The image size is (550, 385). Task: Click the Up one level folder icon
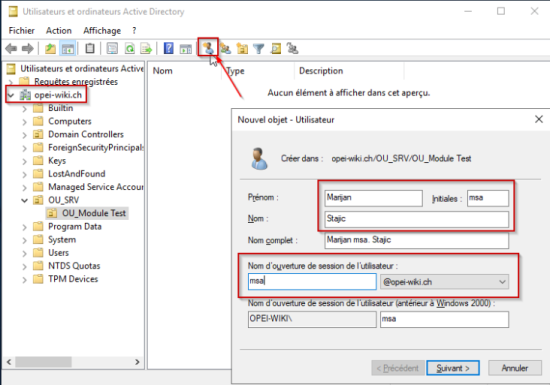click(x=51, y=48)
